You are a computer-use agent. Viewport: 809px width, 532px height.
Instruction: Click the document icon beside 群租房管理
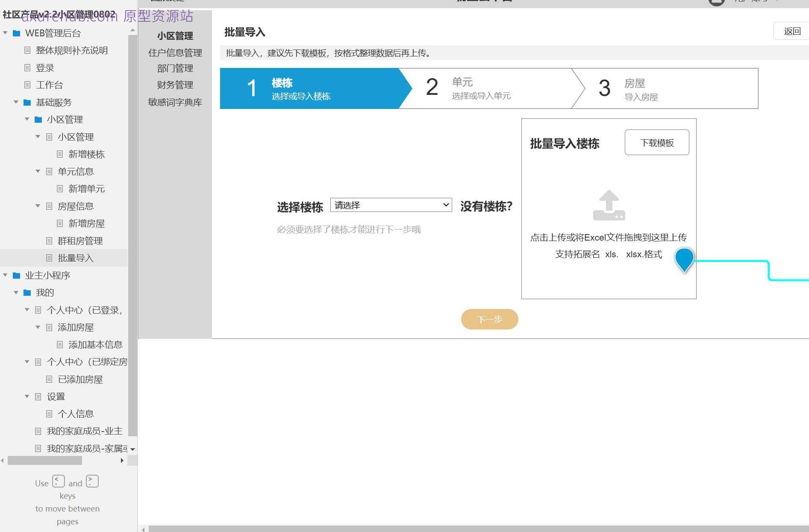[49, 241]
